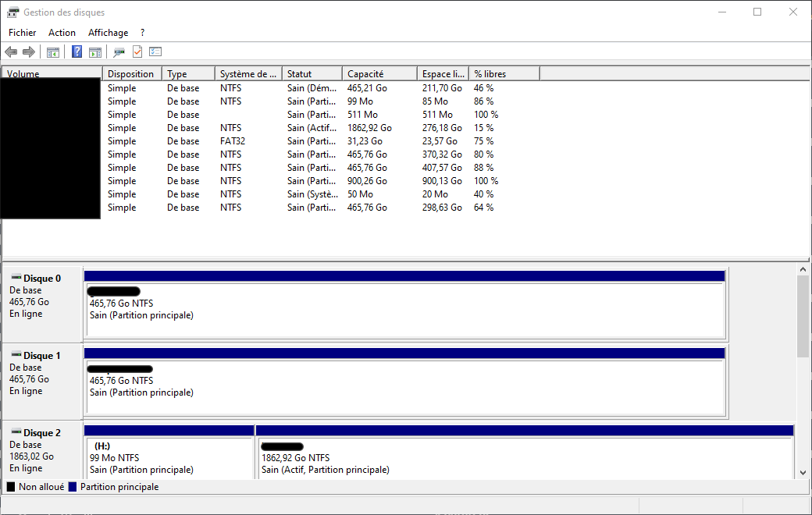Click the checklist settings toolbar icon
Screen dimensions: 812x515
click(x=155, y=52)
